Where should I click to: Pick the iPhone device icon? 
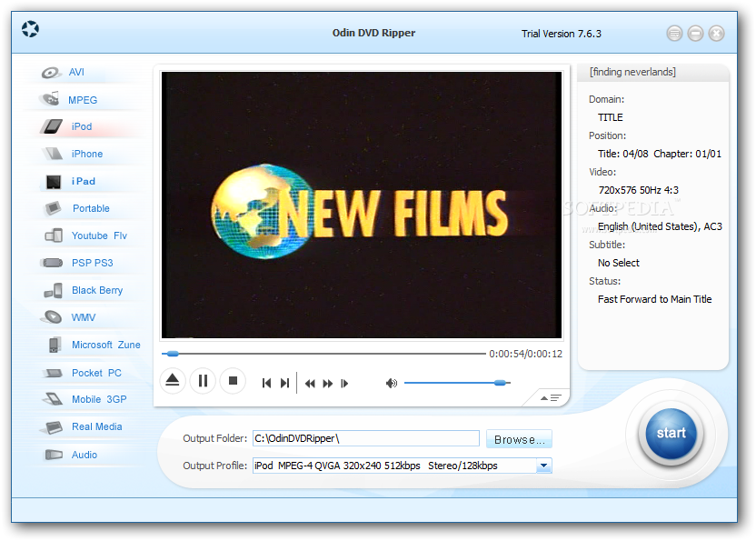(x=53, y=154)
